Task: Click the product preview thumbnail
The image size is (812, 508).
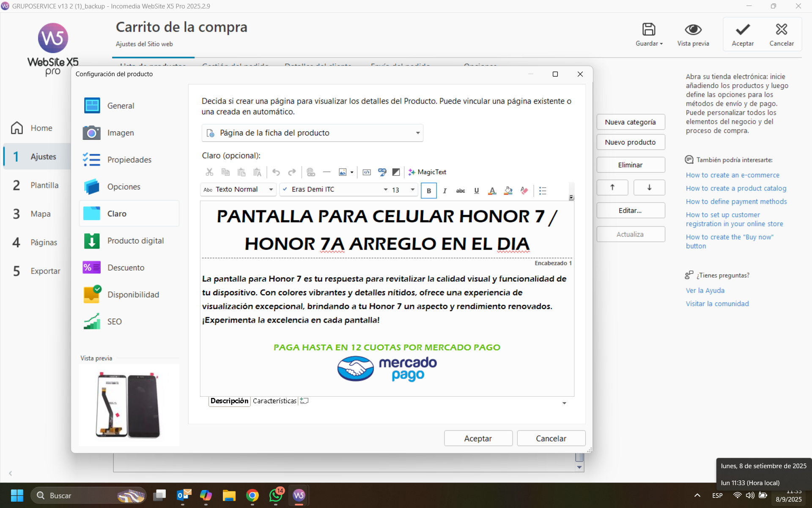Action: (129, 405)
